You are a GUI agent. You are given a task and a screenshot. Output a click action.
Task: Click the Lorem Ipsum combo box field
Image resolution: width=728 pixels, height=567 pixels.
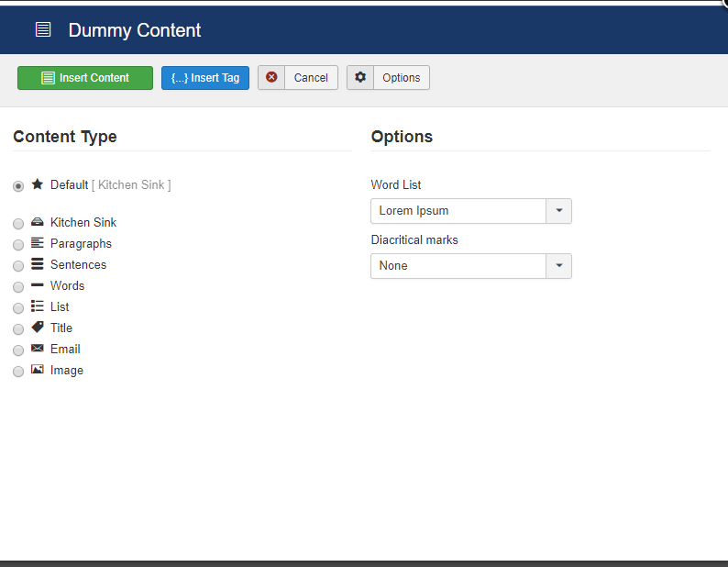[x=471, y=211]
